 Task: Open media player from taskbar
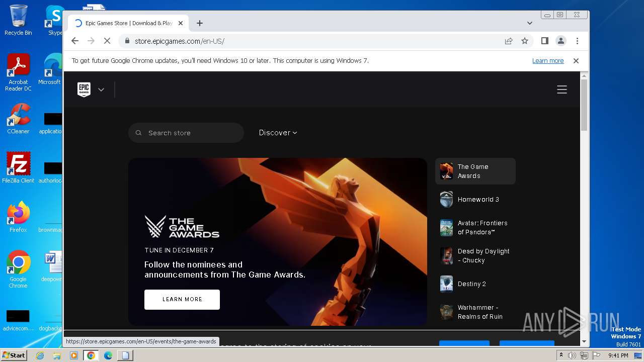coord(74,355)
